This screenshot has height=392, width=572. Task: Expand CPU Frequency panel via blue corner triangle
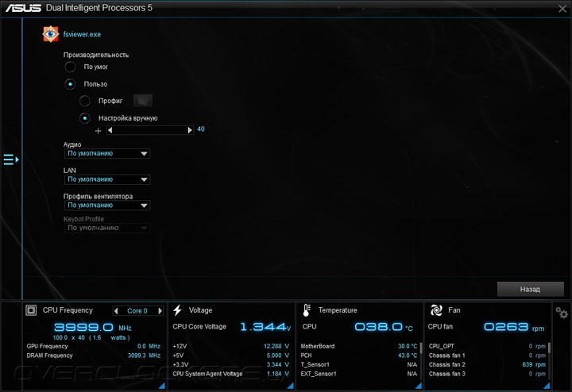pos(162,386)
